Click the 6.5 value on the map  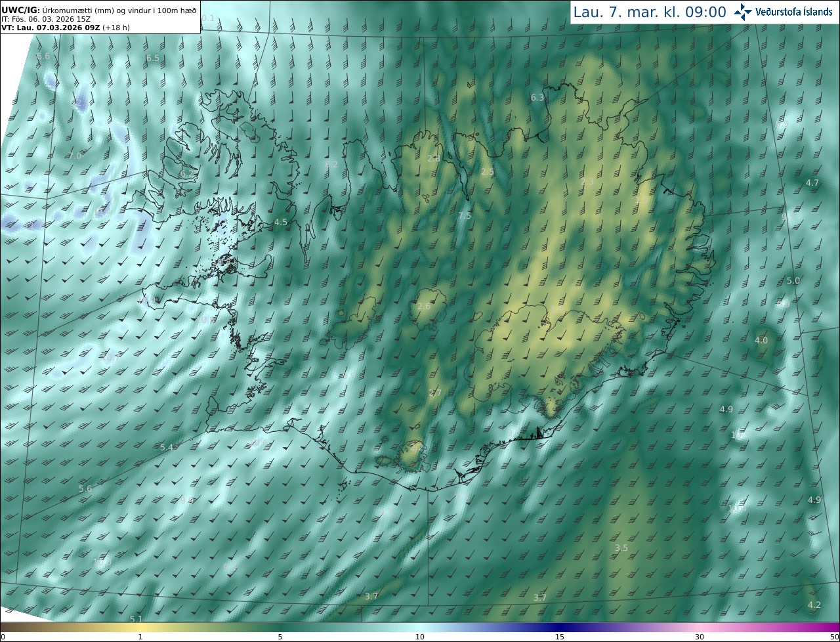[153, 58]
